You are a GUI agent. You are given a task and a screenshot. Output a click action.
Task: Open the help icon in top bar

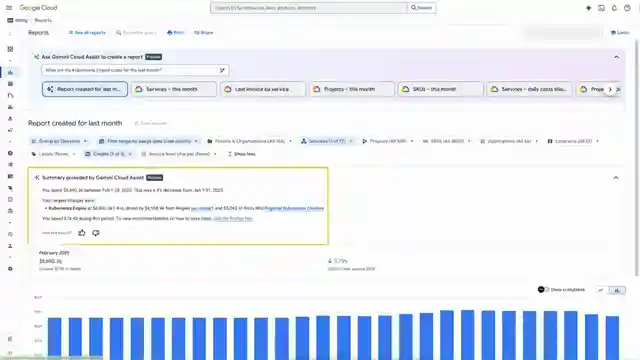627,8
